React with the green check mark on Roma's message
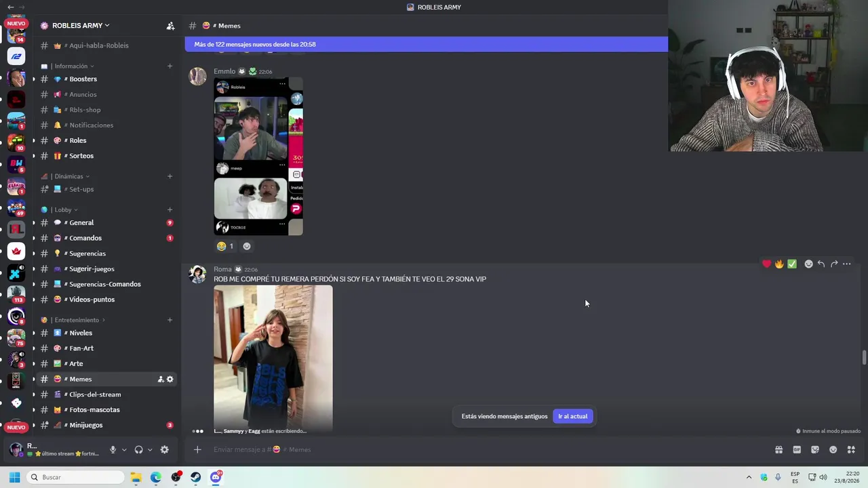This screenshot has height=488, width=868. [x=792, y=264]
